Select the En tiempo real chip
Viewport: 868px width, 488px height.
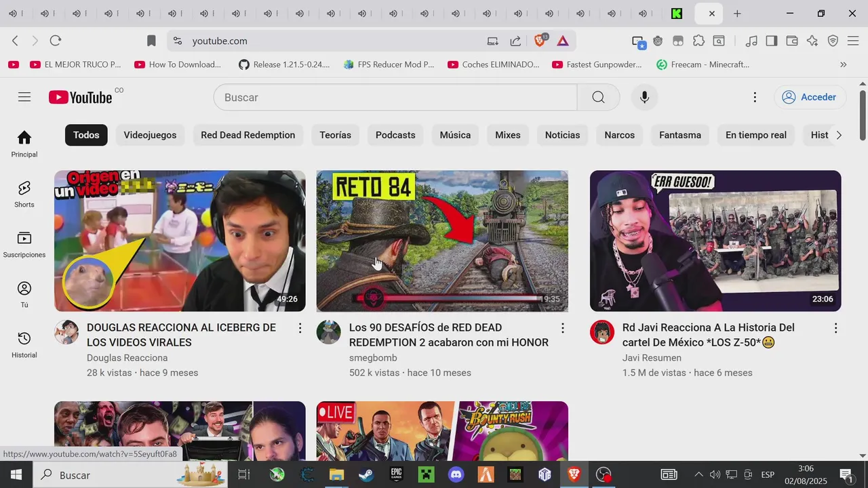point(755,135)
